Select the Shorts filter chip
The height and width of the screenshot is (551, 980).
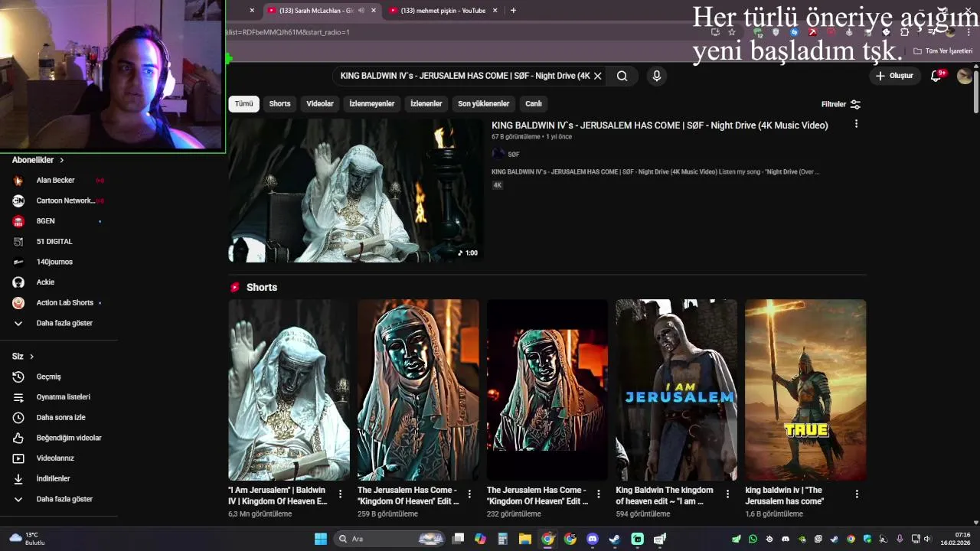(279, 103)
